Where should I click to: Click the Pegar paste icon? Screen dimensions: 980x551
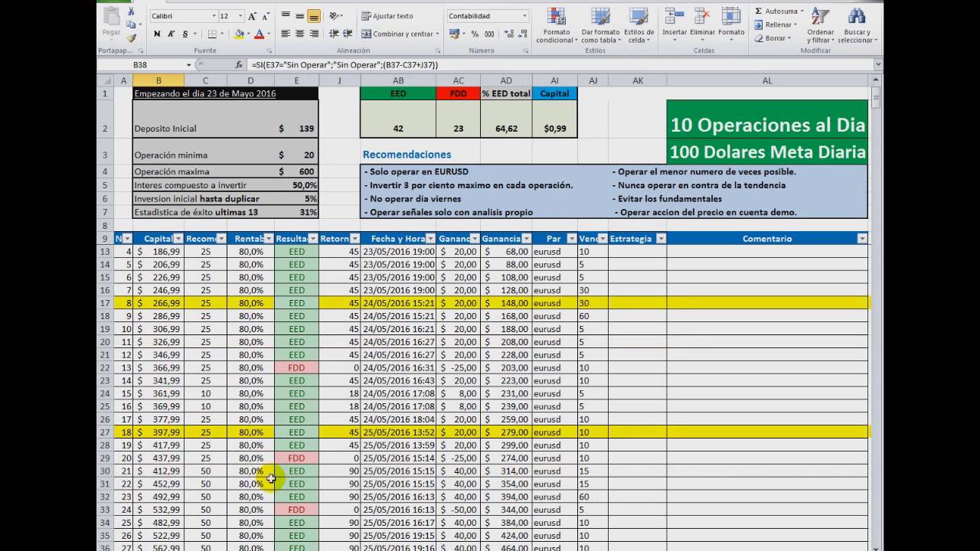112,16
